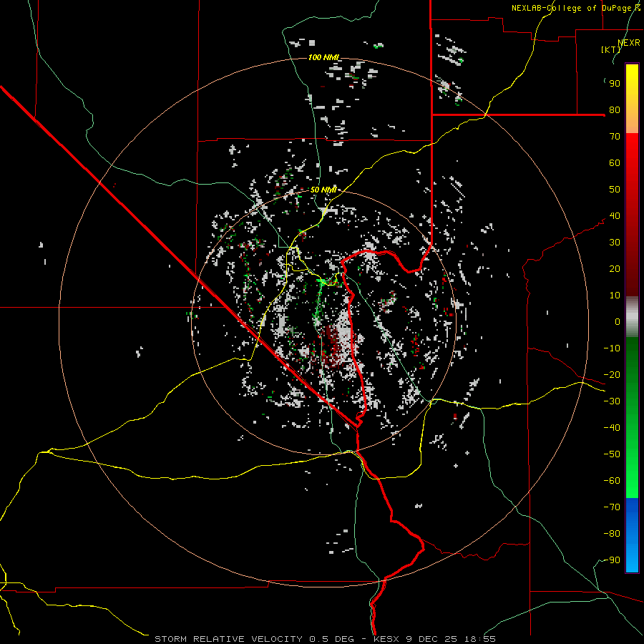Click the 30 value on the velocity scale

[x=615, y=243]
